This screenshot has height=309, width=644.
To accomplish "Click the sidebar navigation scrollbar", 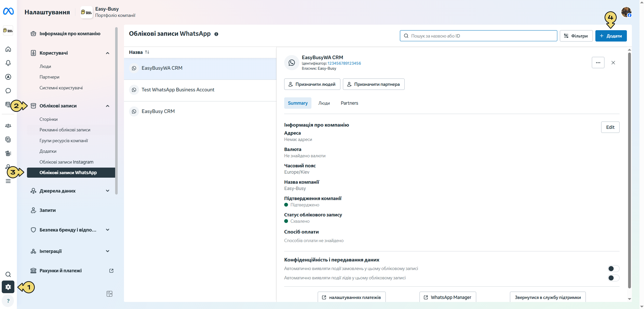I will pyautogui.click(x=116, y=111).
